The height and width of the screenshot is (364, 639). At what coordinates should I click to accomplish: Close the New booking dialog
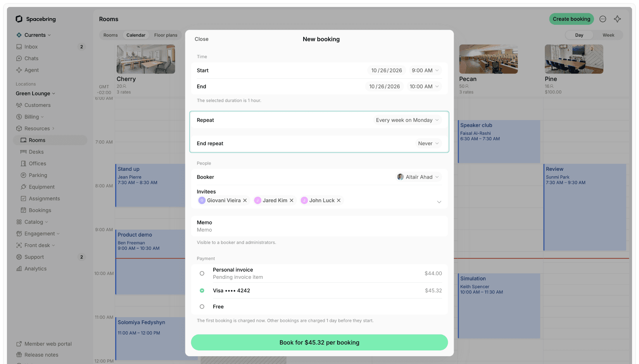pos(202,39)
